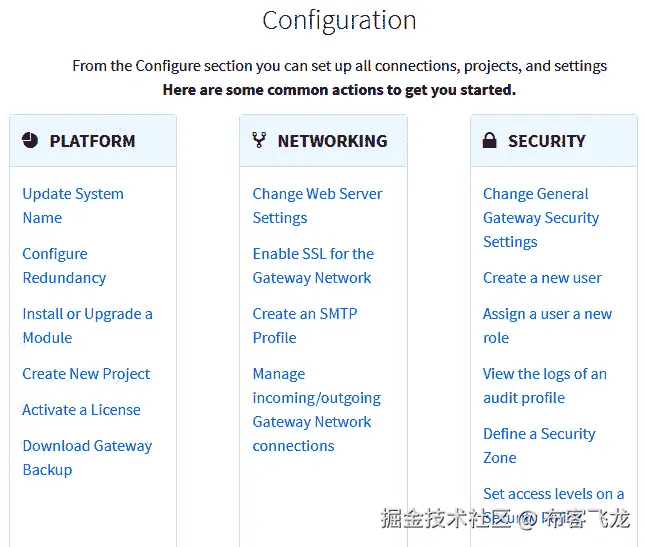The height and width of the screenshot is (547, 647).
Task: Click the Platform pie-chart icon
Action: (x=30, y=141)
